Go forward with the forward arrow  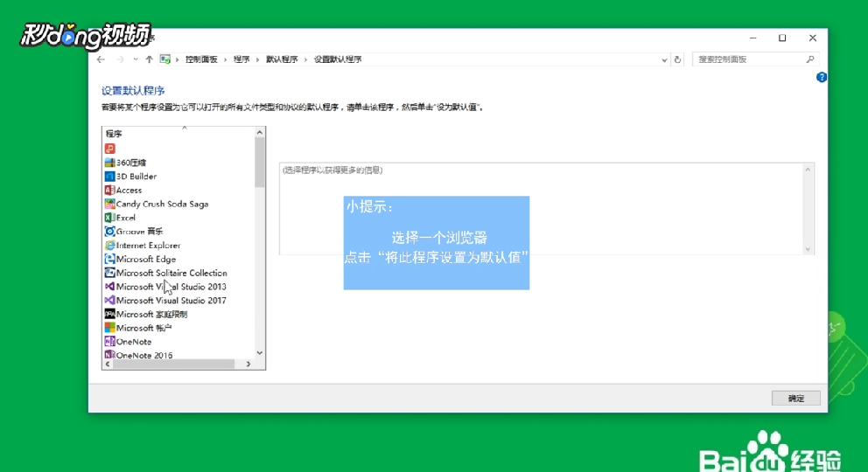coord(120,59)
